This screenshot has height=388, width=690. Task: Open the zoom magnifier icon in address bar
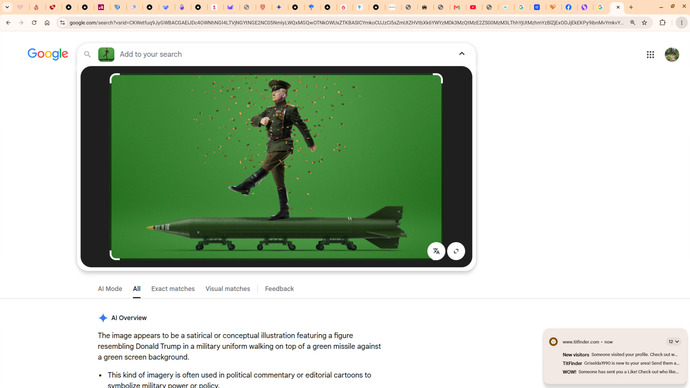tap(632, 22)
